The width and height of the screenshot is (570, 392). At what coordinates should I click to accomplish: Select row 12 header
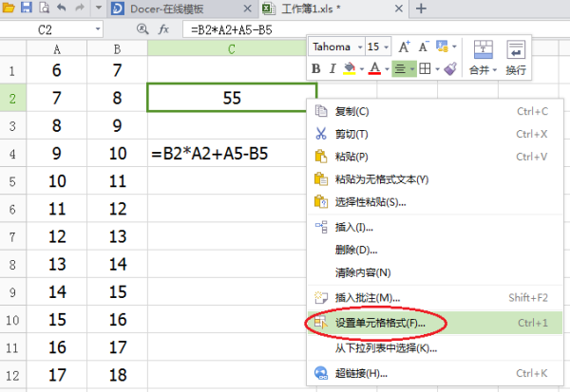point(12,375)
